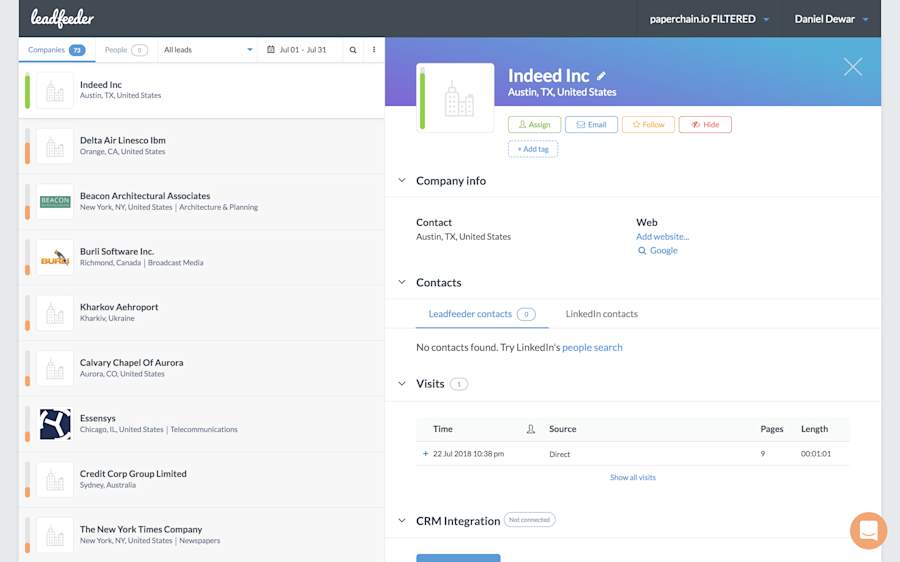
Task: Select Calvary Chapel Of Aurora lead
Action: pos(201,369)
